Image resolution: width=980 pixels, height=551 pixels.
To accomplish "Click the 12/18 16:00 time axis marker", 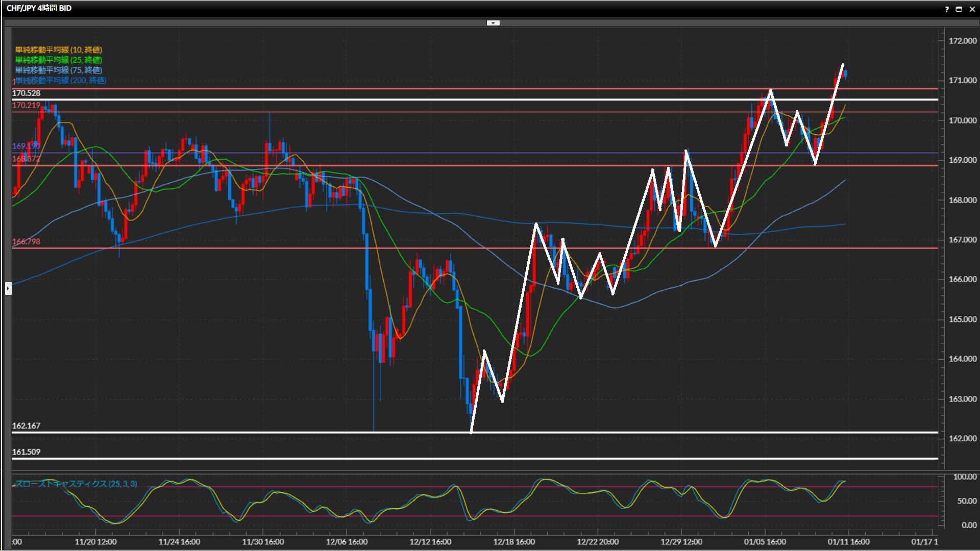I will [514, 541].
